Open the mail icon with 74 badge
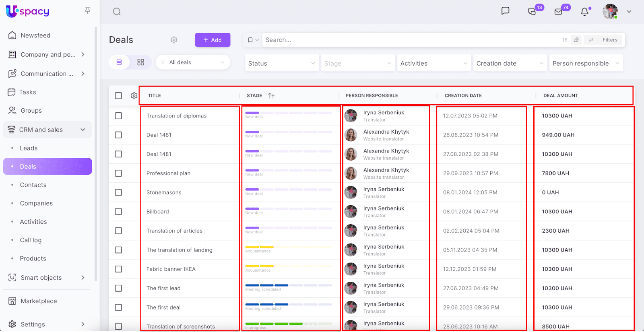This screenshot has height=332, width=644. [559, 12]
